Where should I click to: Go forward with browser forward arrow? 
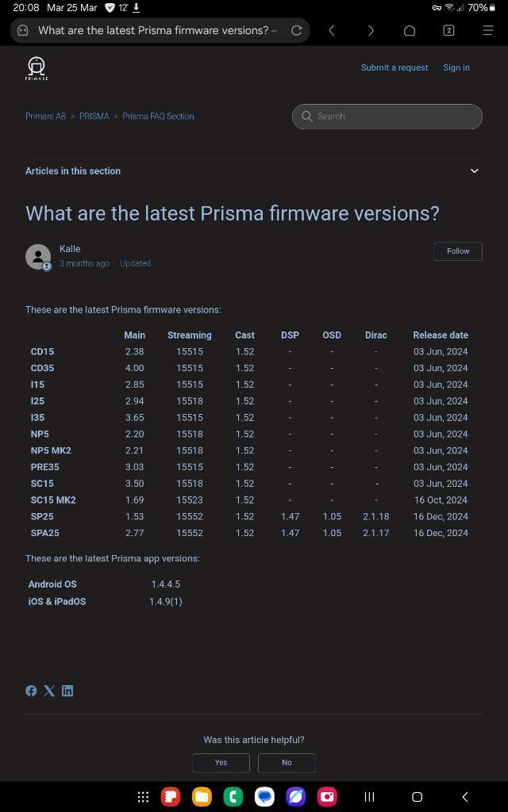(371, 31)
